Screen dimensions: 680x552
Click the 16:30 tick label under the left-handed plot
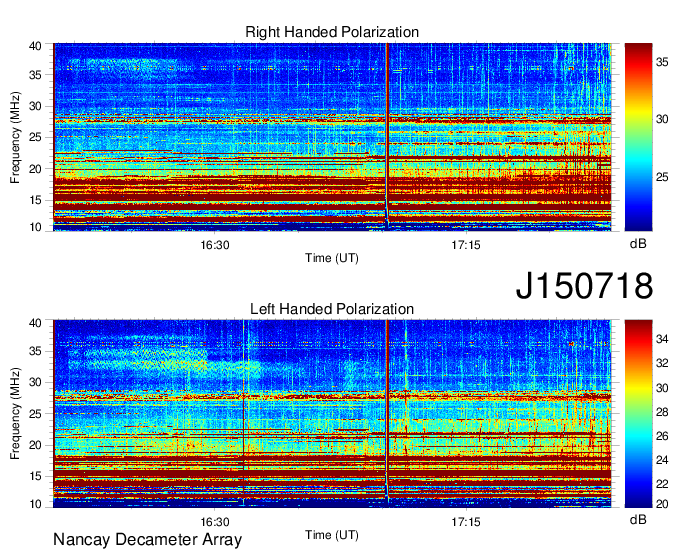point(215,522)
